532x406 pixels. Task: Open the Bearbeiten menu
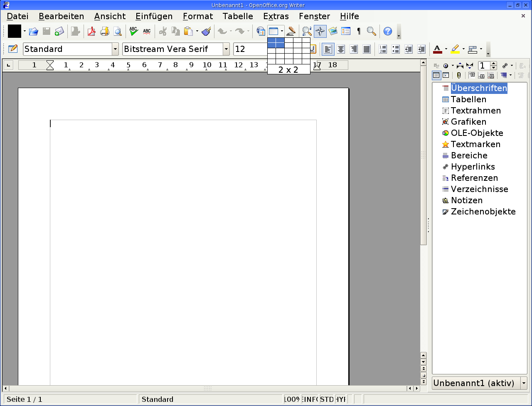click(x=62, y=16)
